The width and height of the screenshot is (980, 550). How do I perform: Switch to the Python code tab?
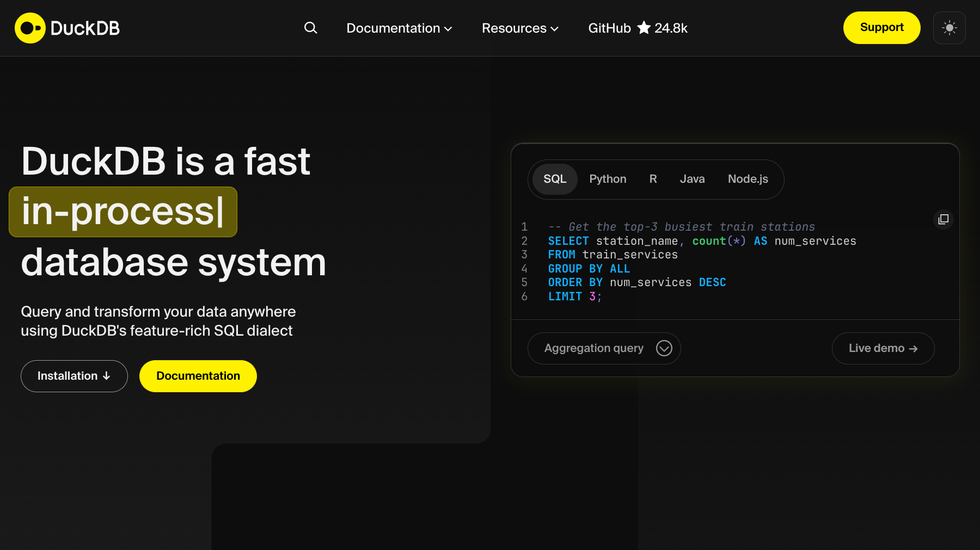608,179
